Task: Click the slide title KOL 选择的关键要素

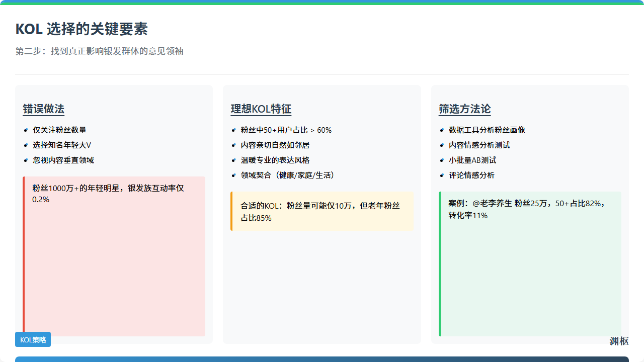Action: pyautogui.click(x=82, y=29)
